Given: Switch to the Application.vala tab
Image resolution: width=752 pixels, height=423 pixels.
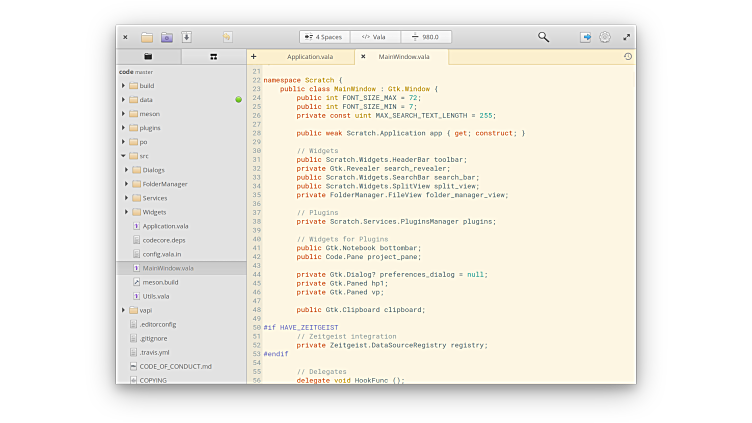Looking at the screenshot, I should tap(309, 57).
